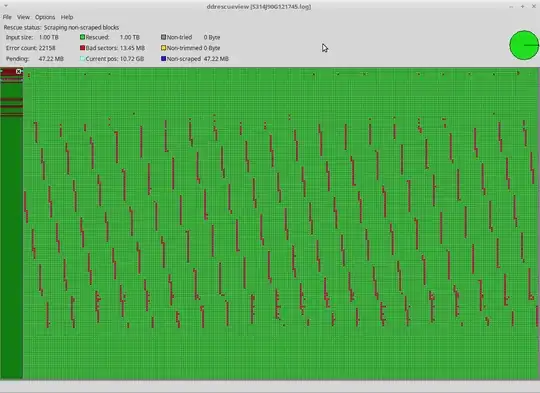Open the File menu

(7, 17)
